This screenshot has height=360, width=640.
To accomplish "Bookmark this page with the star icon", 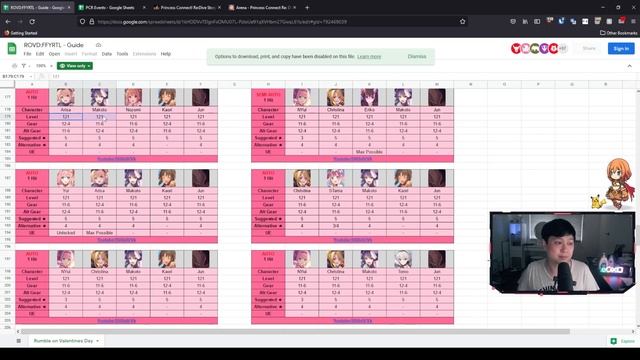I will click(x=462, y=22).
